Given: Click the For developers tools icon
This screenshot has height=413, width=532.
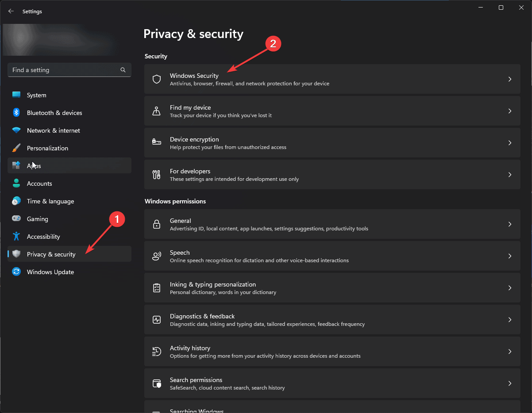Looking at the screenshot, I should (156, 174).
